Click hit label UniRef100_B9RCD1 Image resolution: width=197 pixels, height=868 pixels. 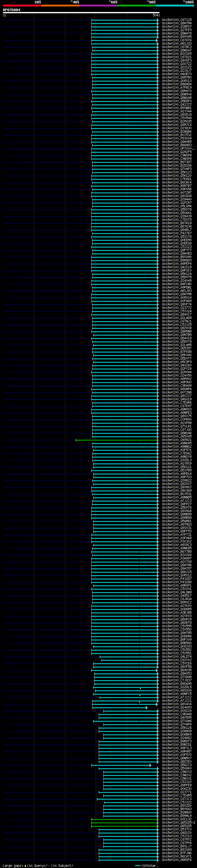click(x=177, y=744)
